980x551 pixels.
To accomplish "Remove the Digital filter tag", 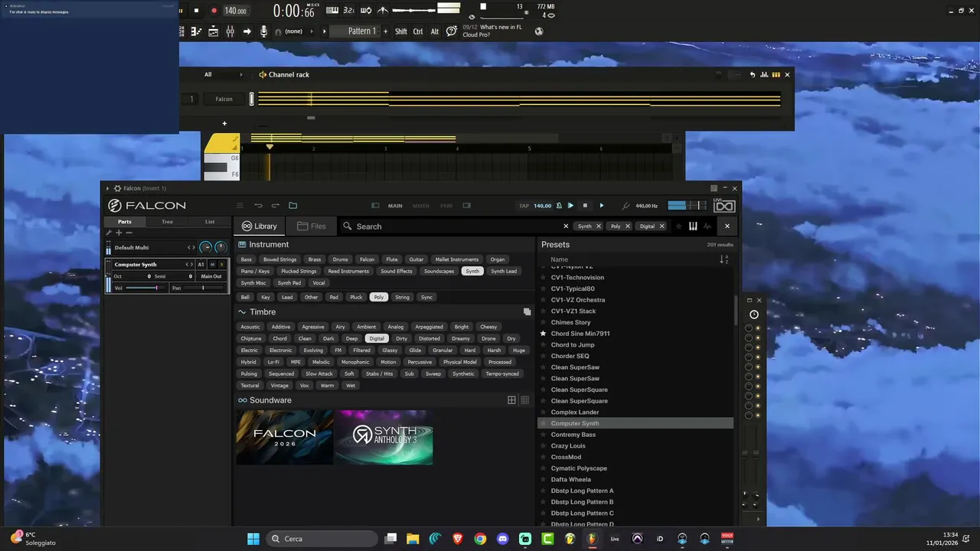I will tap(661, 227).
